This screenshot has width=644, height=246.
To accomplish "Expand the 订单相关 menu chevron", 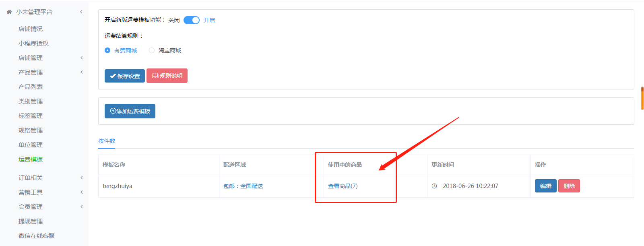I will tap(81, 178).
